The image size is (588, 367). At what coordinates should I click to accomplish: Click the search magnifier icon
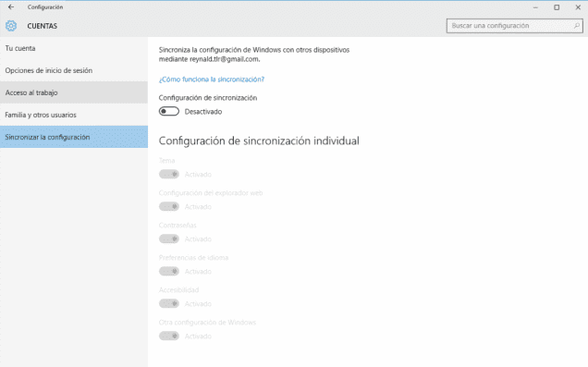pos(577,26)
